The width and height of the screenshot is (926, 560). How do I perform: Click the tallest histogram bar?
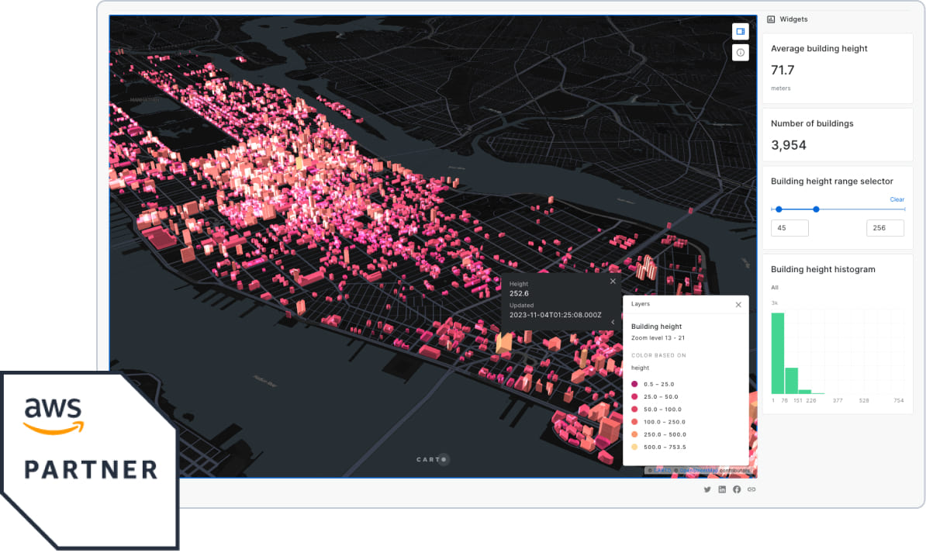click(x=778, y=353)
